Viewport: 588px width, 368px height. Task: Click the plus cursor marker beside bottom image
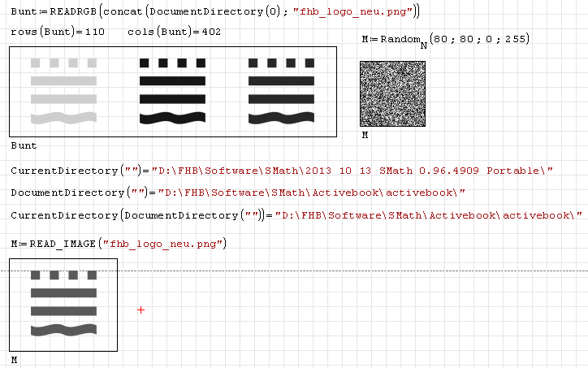coord(141,310)
